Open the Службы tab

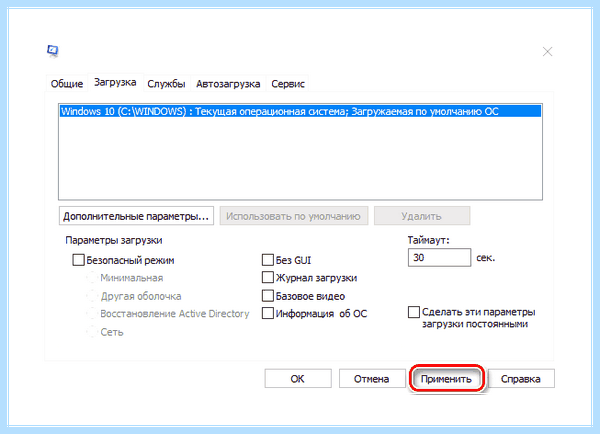click(166, 83)
